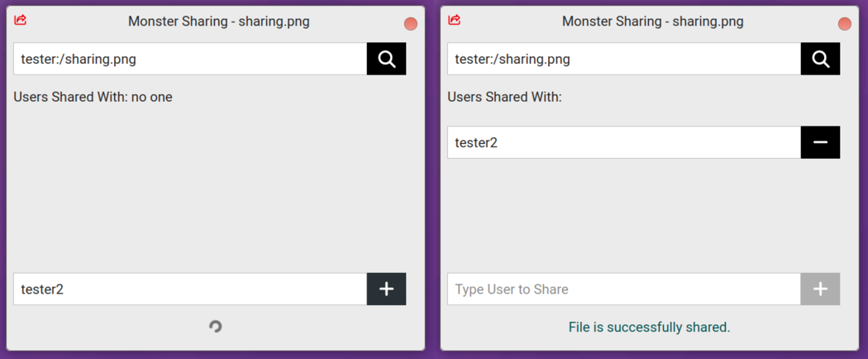The height and width of the screenshot is (359, 868).
Task: Select tester2 shared user field beside minus button
Action: [624, 142]
